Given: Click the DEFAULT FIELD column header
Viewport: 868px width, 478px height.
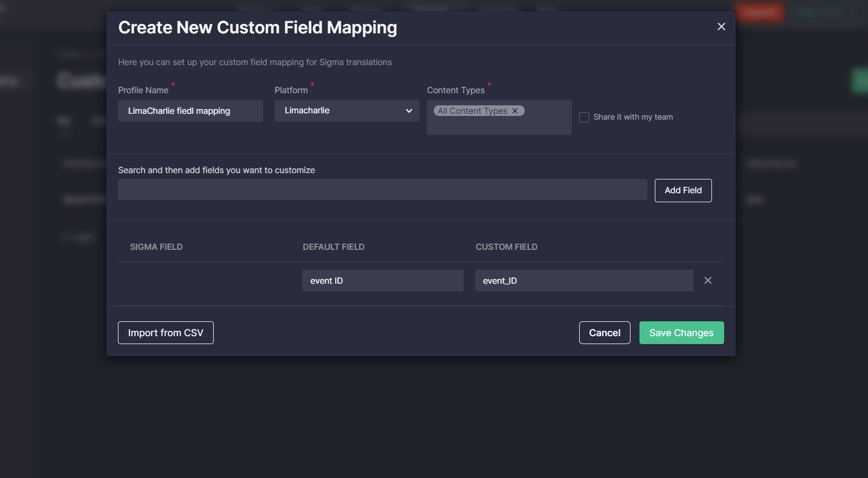Looking at the screenshot, I should tap(333, 247).
